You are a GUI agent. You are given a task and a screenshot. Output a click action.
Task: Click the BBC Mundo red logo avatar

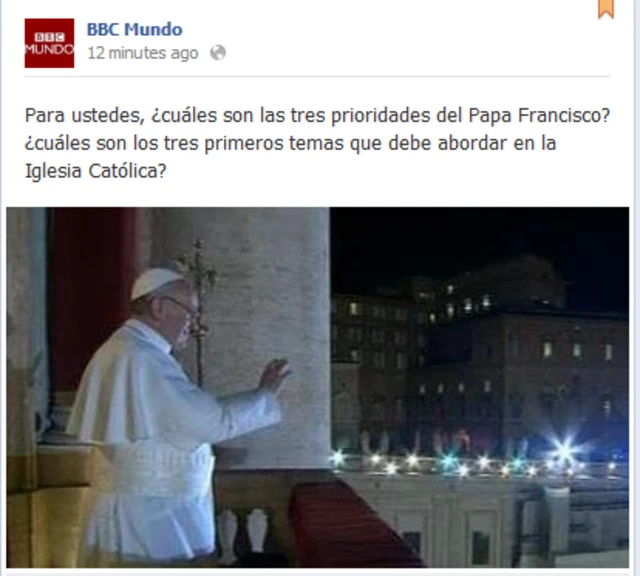(49, 43)
